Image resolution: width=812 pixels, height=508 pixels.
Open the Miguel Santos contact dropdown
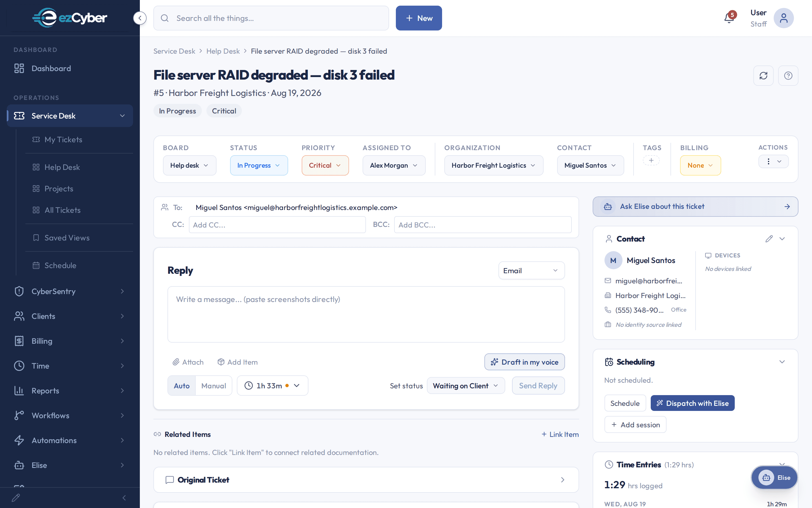tap(591, 165)
